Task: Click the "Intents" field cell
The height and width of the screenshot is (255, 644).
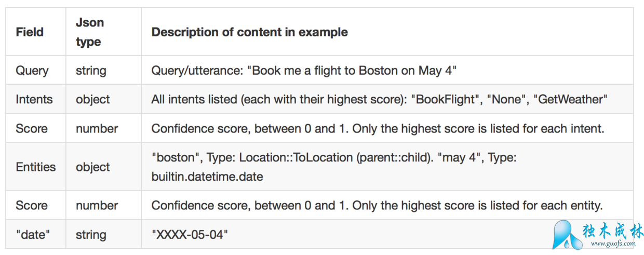Action: coord(34,99)
